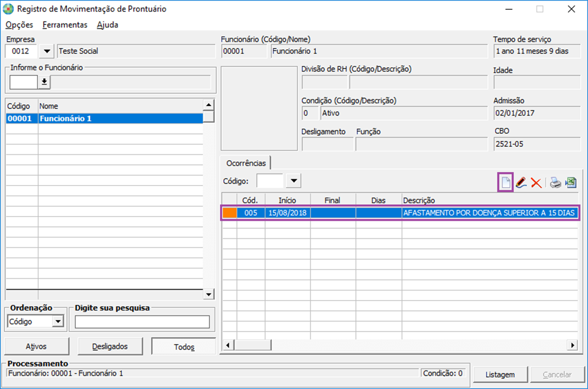The image size is (588, 389).
Task: Open the Empresa dropdown arrow
Action: [46, 51]
